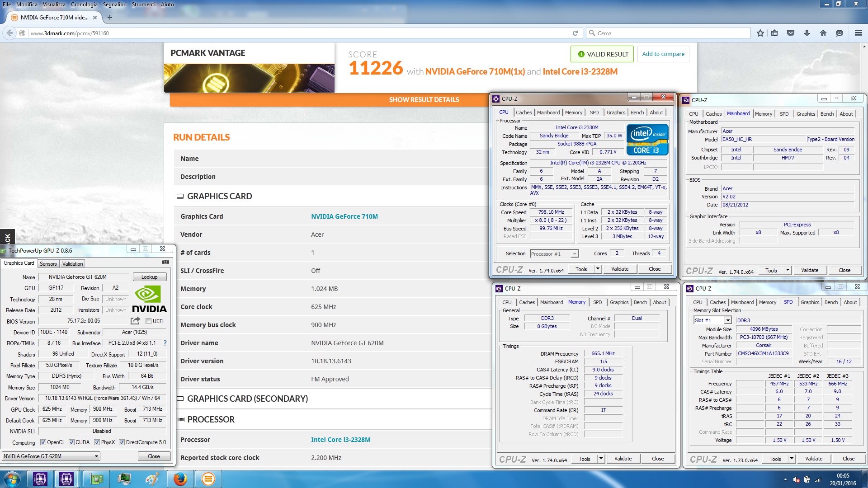868x488 pixels.
Task: Reload the page with the refresh icon
Action: point(575,33)
